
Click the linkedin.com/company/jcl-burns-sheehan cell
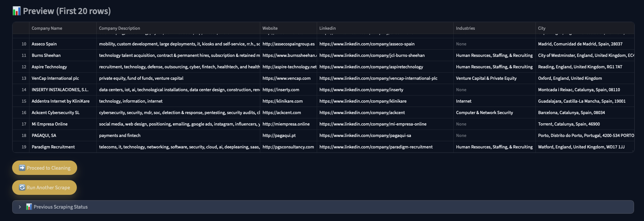tap(385, 55)
